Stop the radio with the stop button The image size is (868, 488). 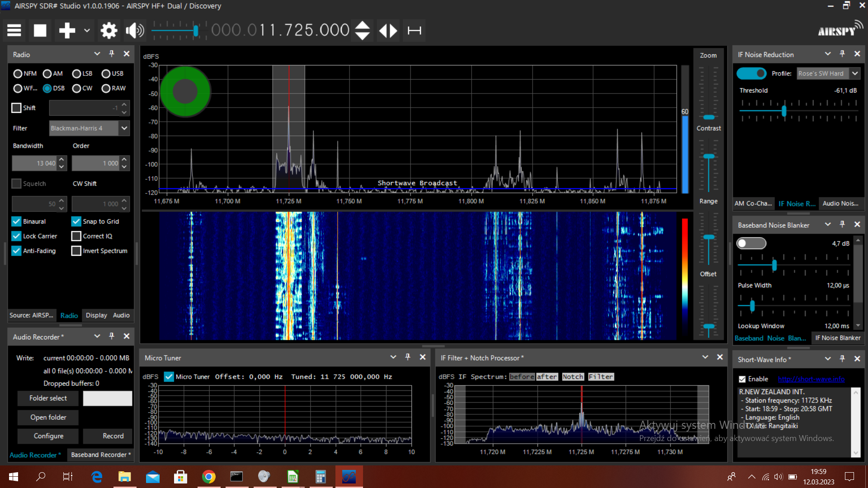[x=40, y=31]
